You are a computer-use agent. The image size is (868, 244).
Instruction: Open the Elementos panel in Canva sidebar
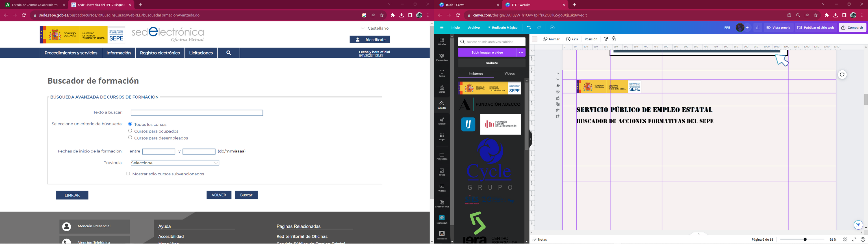click(x=442, y=57)
